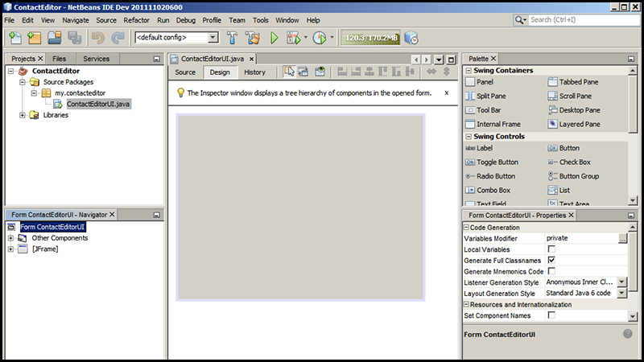The image size is (644, 362).
Task: Click the memory usage indicator bar
Action: click(x=371, y=38)
